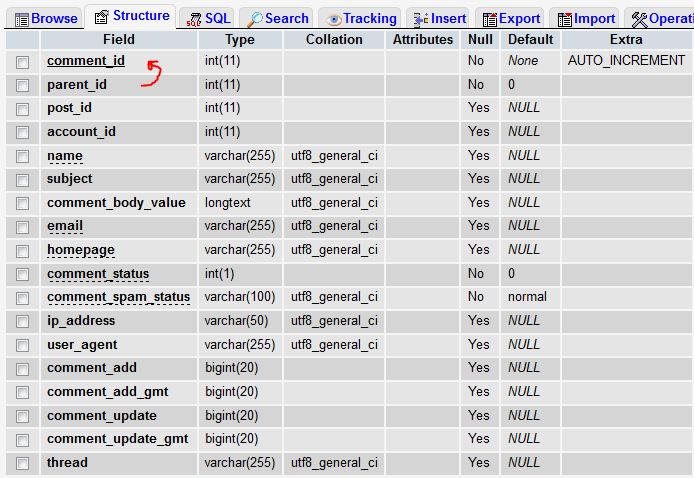Click the Search magnifier icon
Screen dimensions: 694x478
point(254,19)
